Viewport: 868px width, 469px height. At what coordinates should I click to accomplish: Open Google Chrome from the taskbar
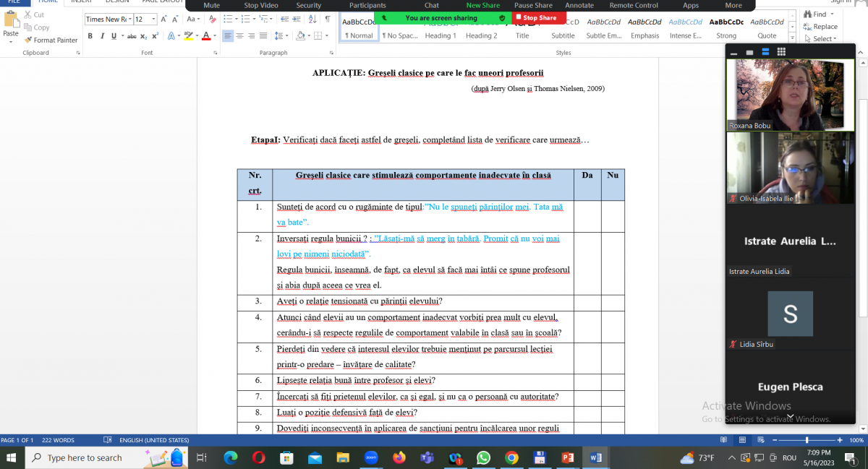(x=511, y=457)
